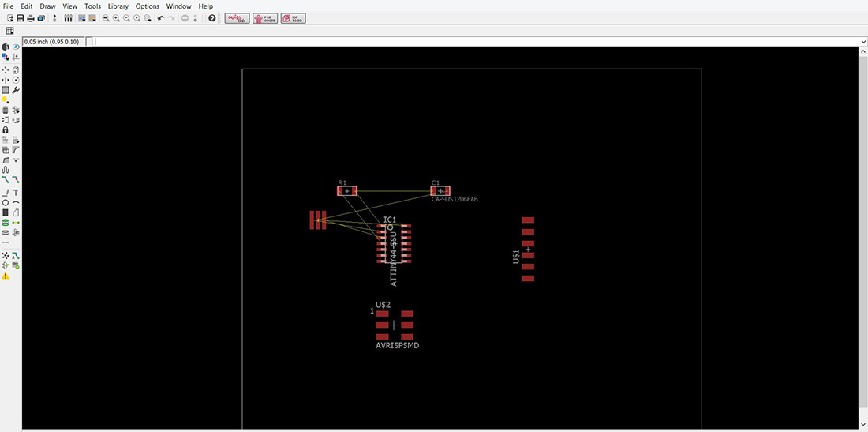Select the Ratsnest tool
The width and height of the screenshot is (868, 432).
click(6, 255)
